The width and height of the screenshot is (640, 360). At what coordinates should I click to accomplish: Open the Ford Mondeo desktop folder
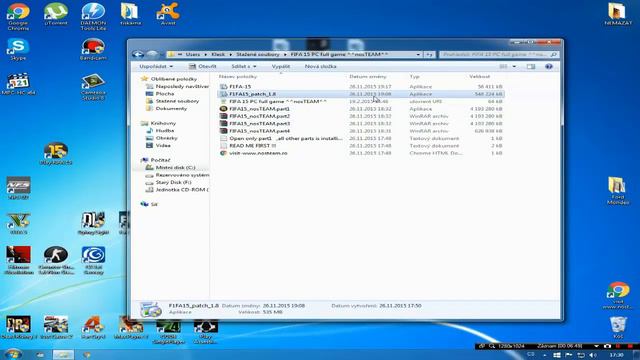[x=618, y=191]
